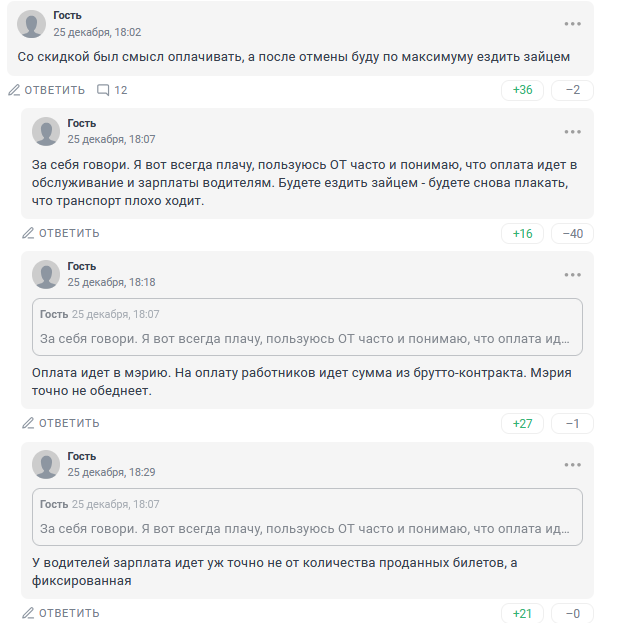This screenshot has width=625, height=623.
Task: Reply to the comment about мэрию payment
Action: 61,423
